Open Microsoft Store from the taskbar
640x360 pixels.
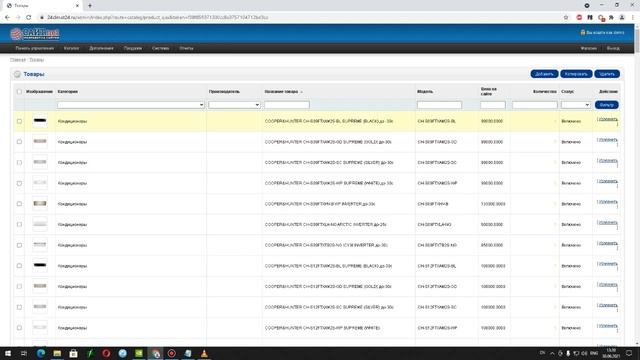coord(73,353)
